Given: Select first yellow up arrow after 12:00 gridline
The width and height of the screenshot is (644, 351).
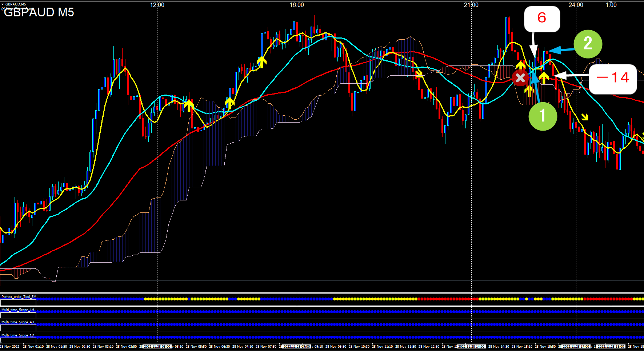Looking at the screenshot, I should [189, 106].
